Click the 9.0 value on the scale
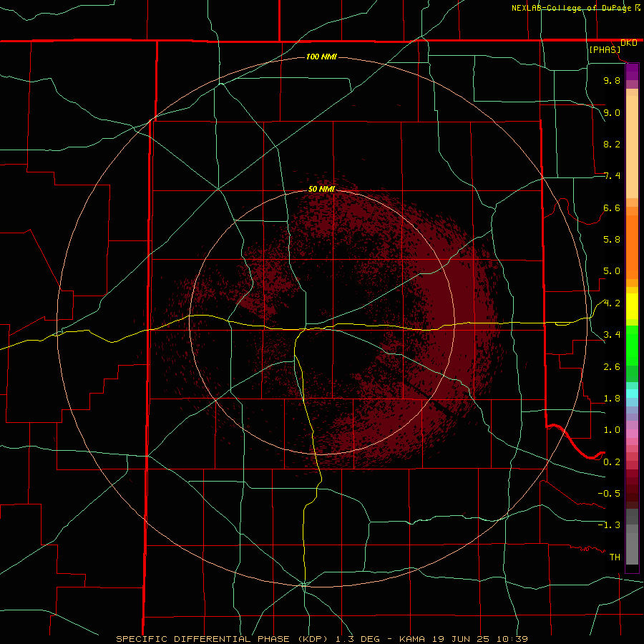Image resolution: width=644 pixels, height=644 pixels. click(612, 112)
